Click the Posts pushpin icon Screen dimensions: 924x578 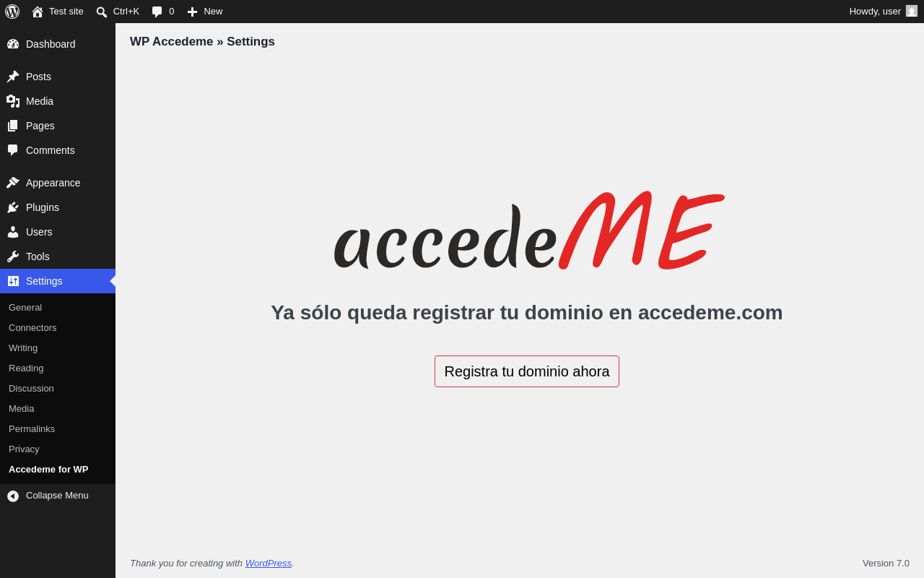[13, 77]
